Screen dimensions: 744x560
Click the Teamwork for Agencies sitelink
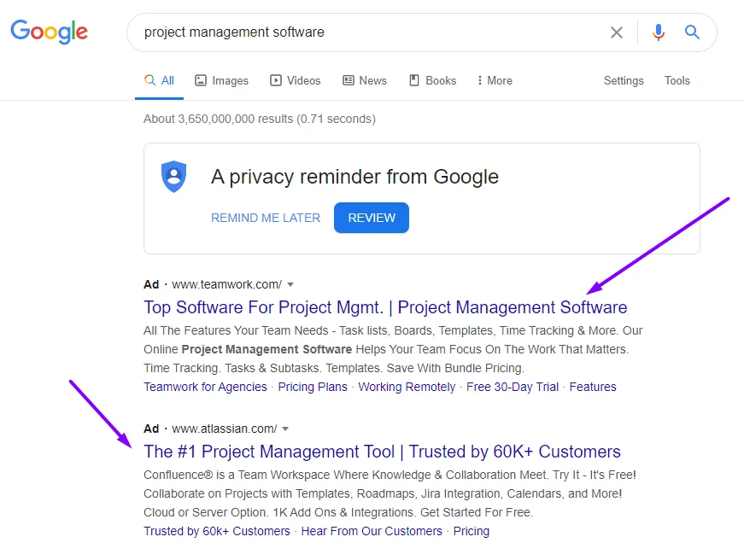click(x=206, y=387)
